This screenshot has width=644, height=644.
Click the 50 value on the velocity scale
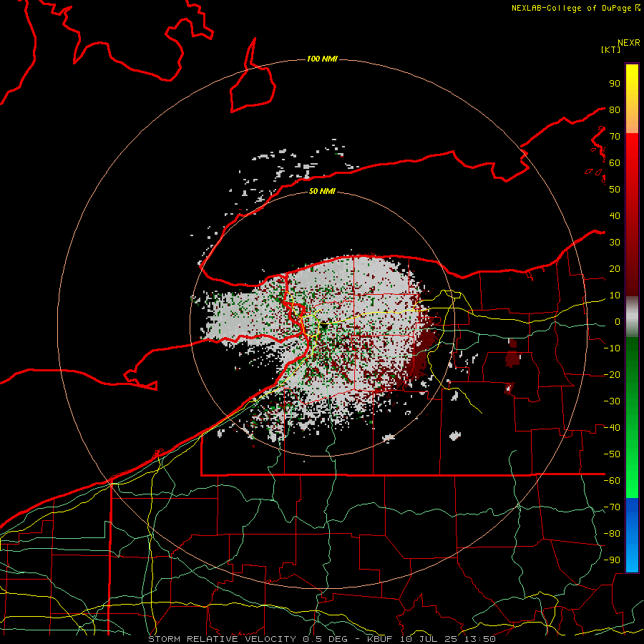tap(615, 190)
